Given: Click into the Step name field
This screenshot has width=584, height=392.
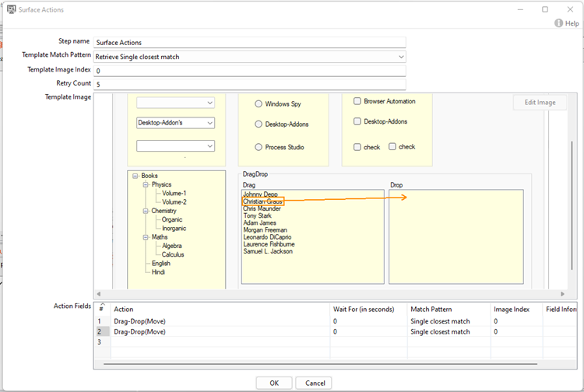Looking at the screenshot, I should tap(249, 43).
